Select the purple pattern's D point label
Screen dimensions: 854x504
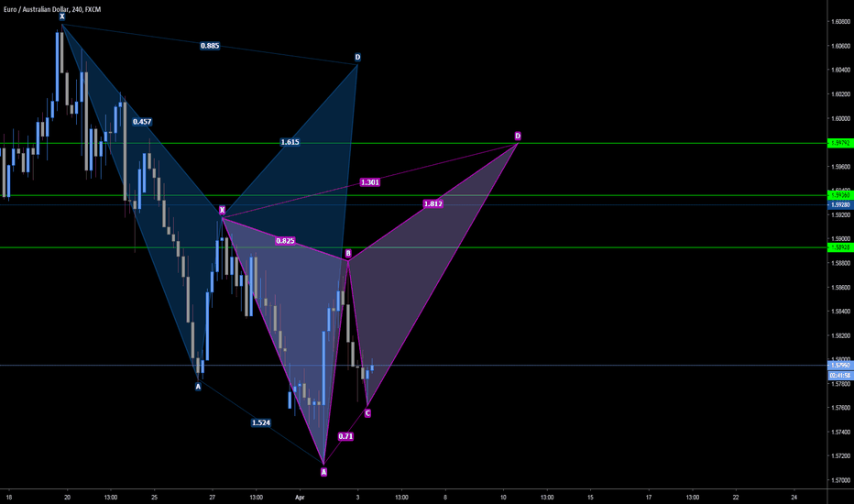coord(518,136)
